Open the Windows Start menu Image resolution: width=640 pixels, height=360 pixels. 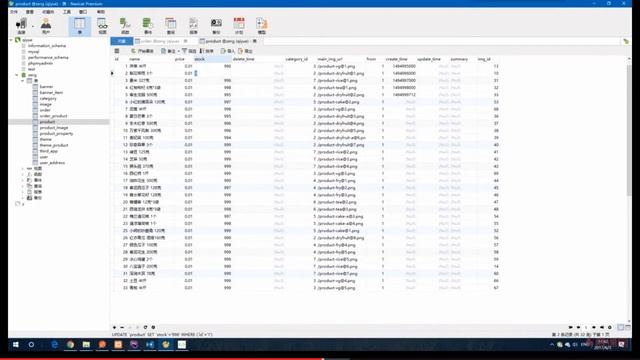[16, 344]
